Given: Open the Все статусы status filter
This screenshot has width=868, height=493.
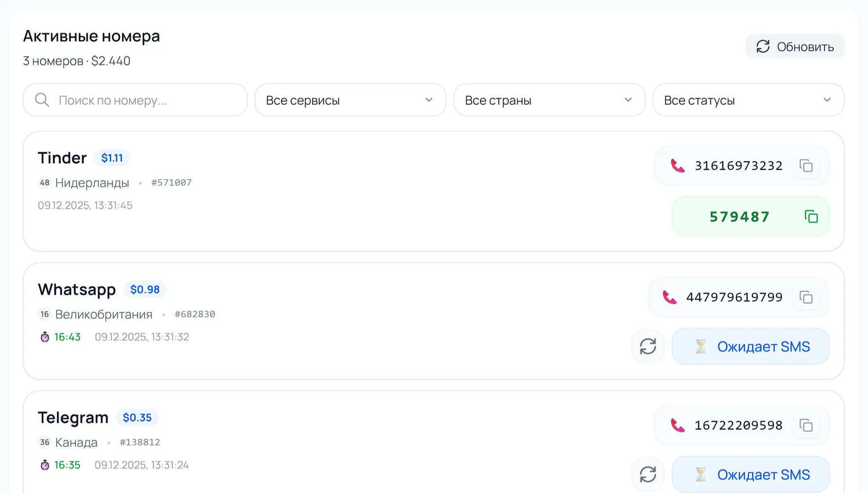Looking at the screenshot, I should tap(748, 100).
